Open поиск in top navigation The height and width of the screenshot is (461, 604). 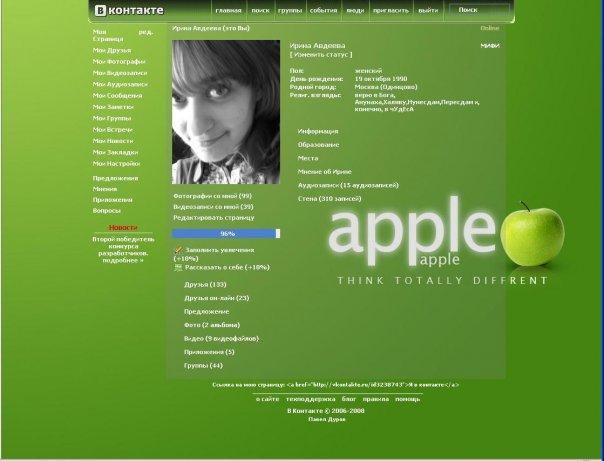pyautogui.click(x=260, y=10)
